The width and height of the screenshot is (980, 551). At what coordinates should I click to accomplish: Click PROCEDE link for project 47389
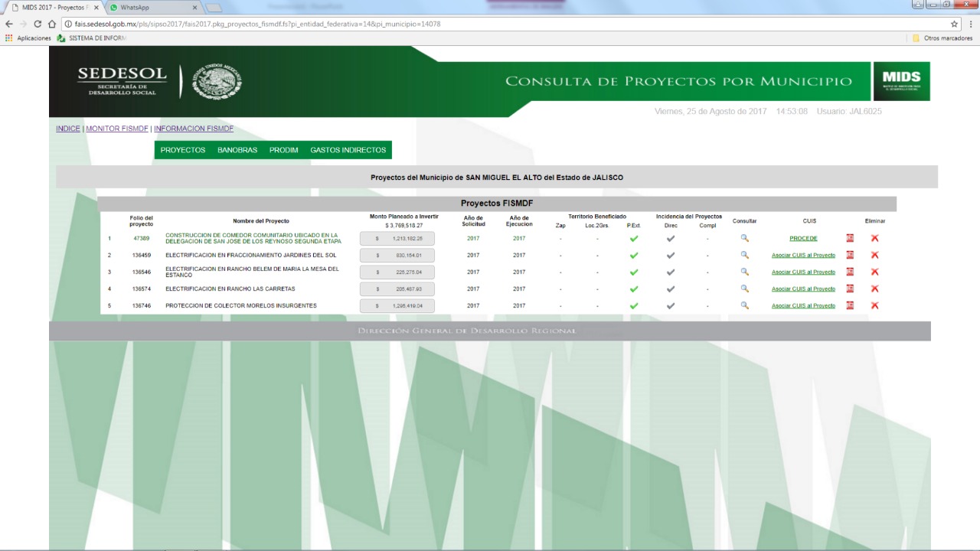coord(803,239)
